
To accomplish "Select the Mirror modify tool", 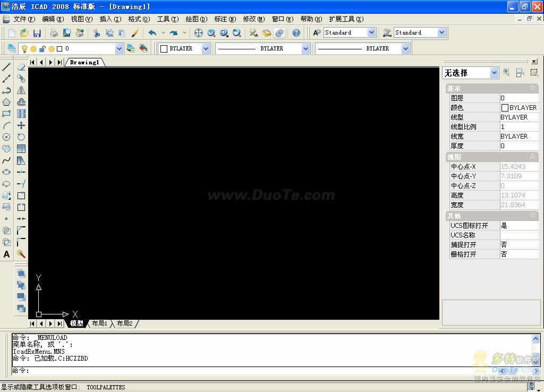I will (x=21, y=90).
